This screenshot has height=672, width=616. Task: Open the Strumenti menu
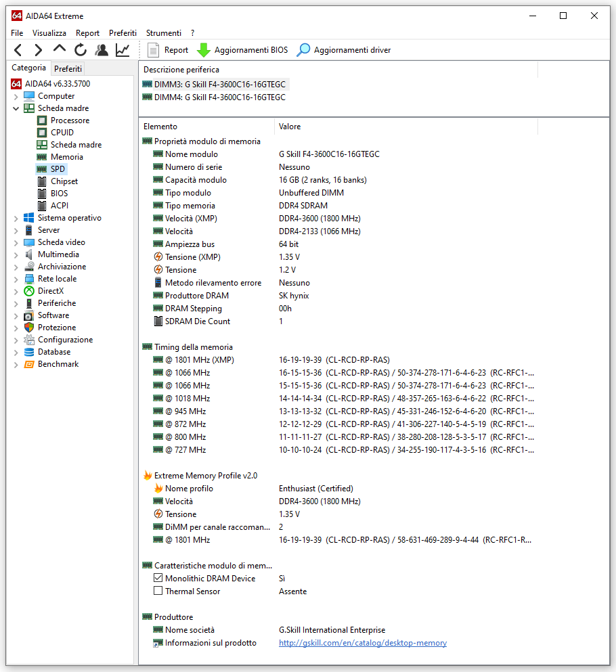(x=164, y=33)
